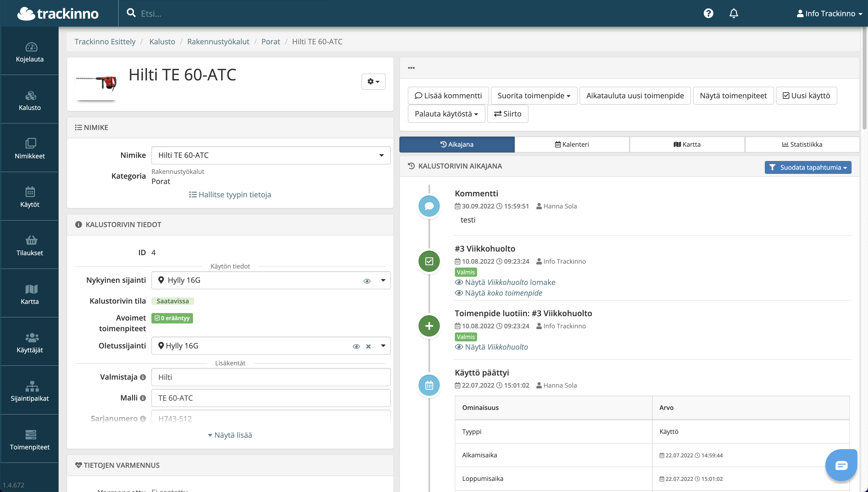Open the gear settings dropdown
868x492 pixels.
tap(373, 81)
